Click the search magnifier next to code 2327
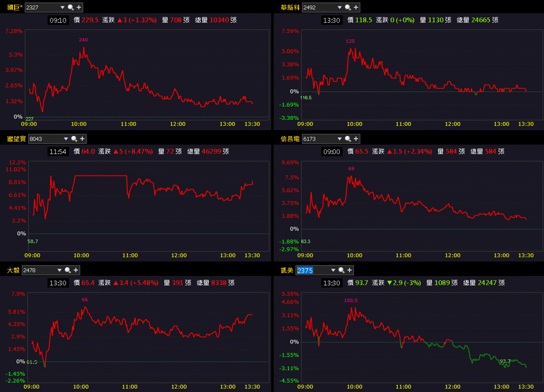Image resolution: width=544 pixels, height=392 pixels. click(x=70, y=7)
